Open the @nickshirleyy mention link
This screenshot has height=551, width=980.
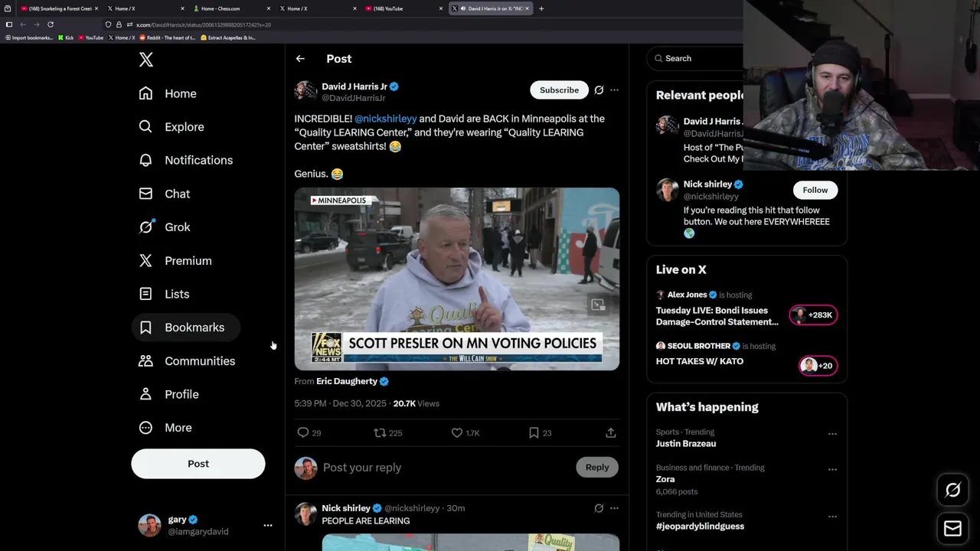(386, 119)
